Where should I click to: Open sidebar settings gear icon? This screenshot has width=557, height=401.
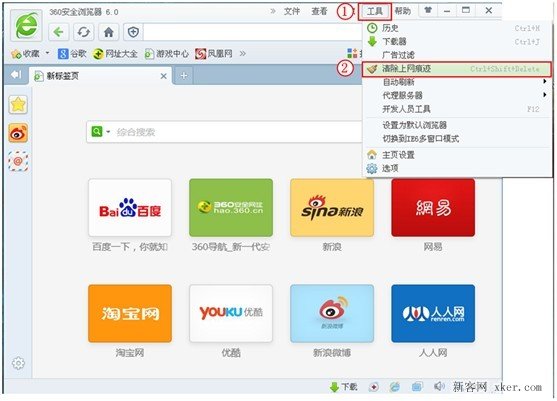click(x=18, y=363)
